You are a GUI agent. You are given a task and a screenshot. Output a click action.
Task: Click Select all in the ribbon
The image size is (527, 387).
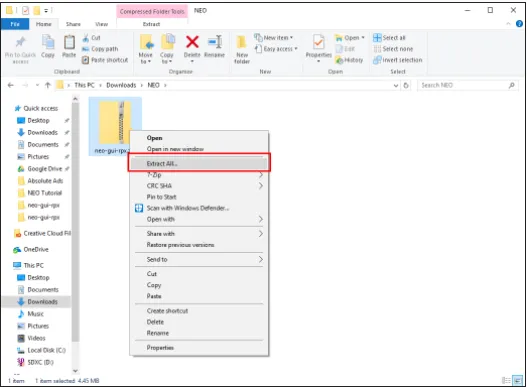[390, 38]
